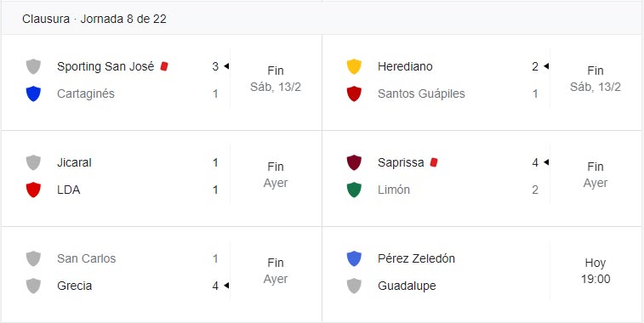The width and height of the screenshot is (644, 323).
Task: Open the San Carlos team name
Action: 87,258
